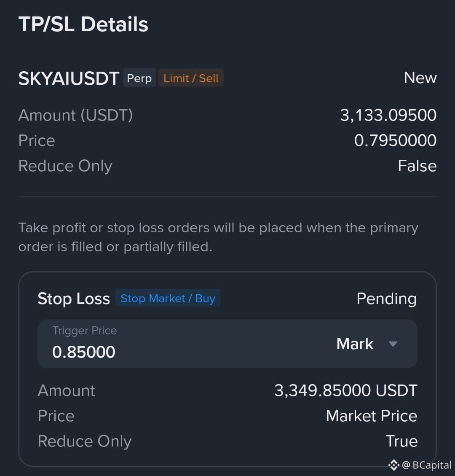Click the 3,349.85000 USDT stop loss amount
The width and height of the screenshot is (455, 476).
(x=346, y=390)
